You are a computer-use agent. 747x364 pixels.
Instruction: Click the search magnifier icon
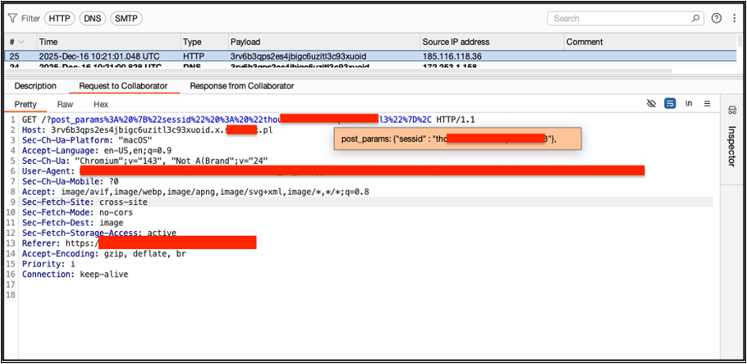click(x=696, y=19)
